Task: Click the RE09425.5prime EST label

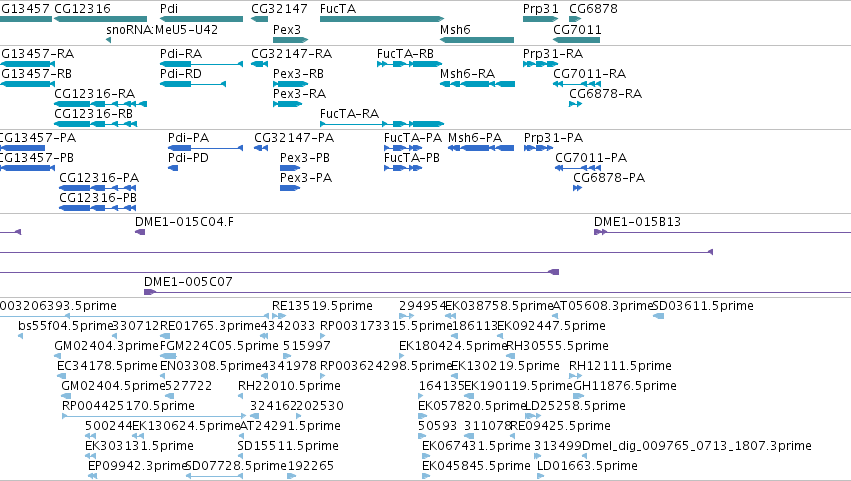Action: [561, 426]
